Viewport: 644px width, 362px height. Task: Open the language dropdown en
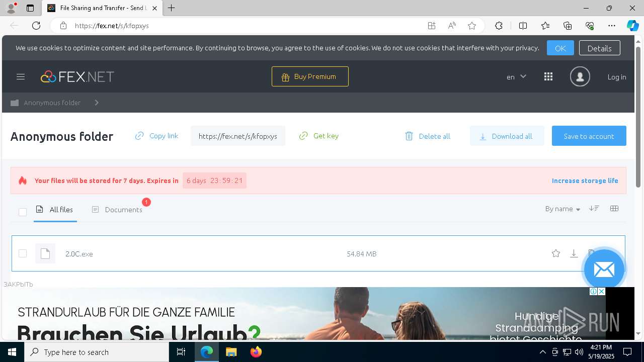click(x=516, y=77)
